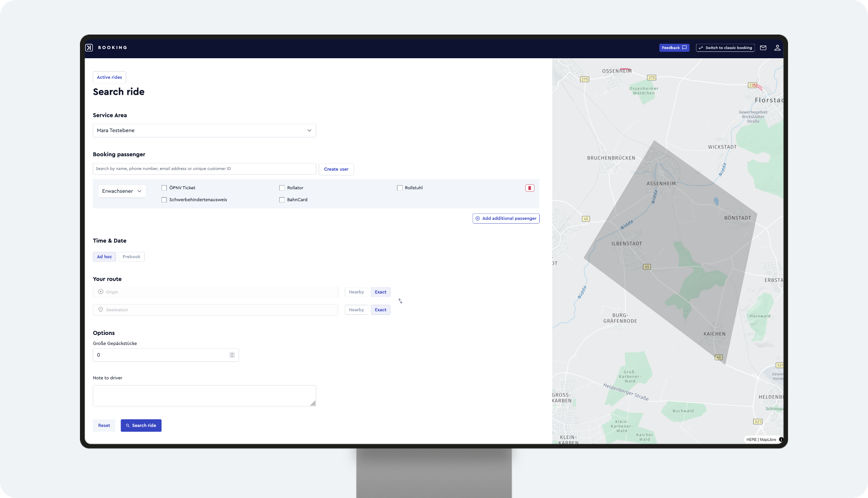Open the user profile icon
This screenshot has height=498, width=868.
[x=777, y=48]
